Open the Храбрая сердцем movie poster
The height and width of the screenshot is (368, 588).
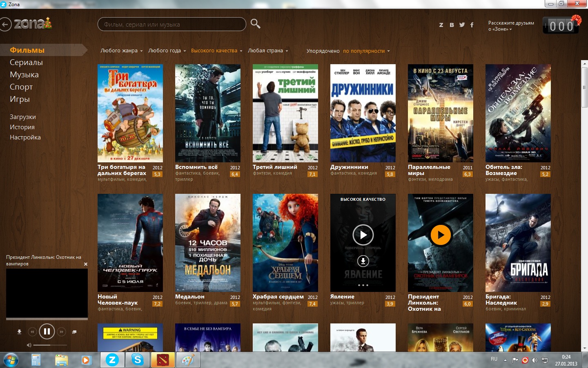[x=285, y=243]
